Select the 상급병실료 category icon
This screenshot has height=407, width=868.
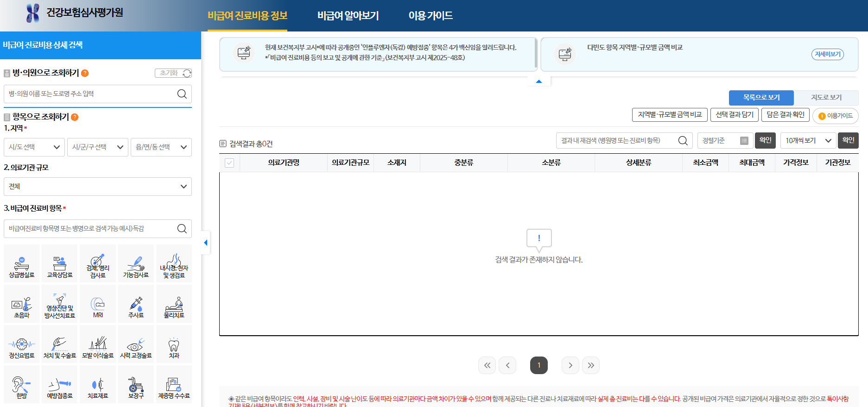[22, 263]
